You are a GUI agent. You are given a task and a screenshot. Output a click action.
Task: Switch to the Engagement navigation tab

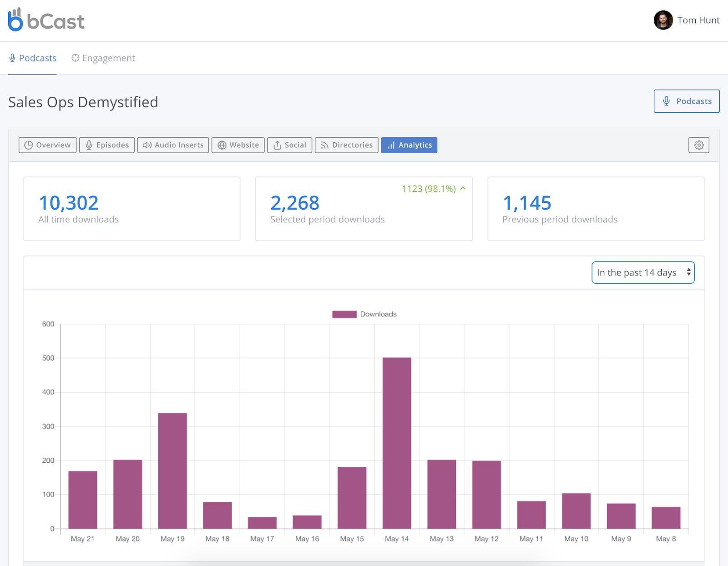tap(103, 58)
